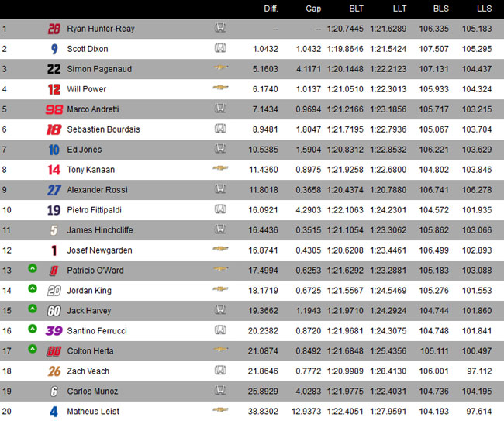This screenshot has height=421, width=504.
Task: Click the Diff. column header
Action: pyautogui.click(x=271, y=9)
